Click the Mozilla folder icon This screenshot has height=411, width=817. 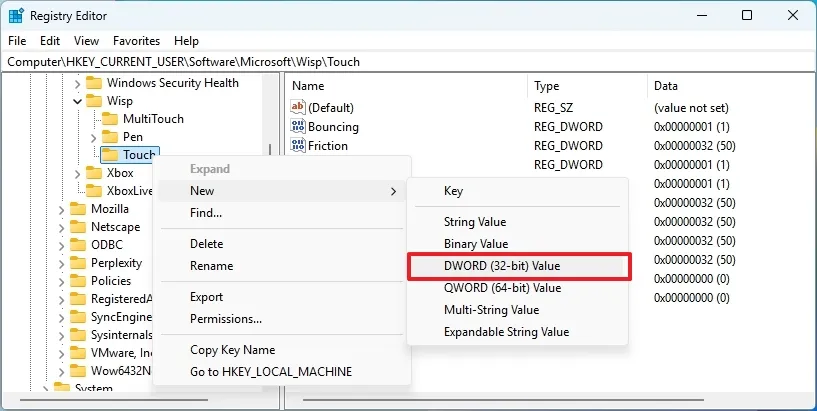pyautogui.click(x=79, y=209)
